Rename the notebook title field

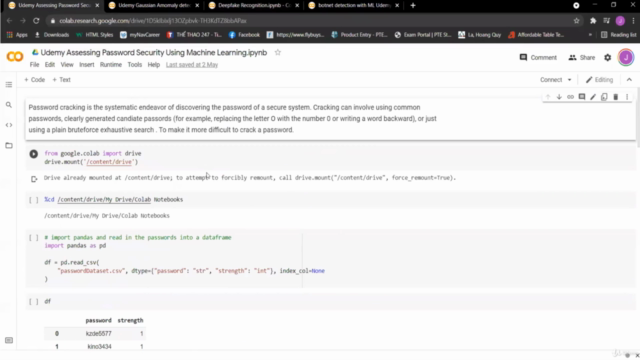(153, 53)
